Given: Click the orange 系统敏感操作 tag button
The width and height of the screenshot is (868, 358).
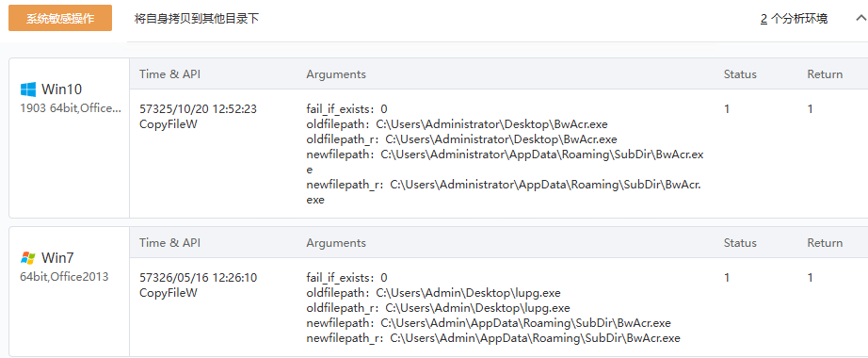Looking at the screenshot, I should (60, 18).
